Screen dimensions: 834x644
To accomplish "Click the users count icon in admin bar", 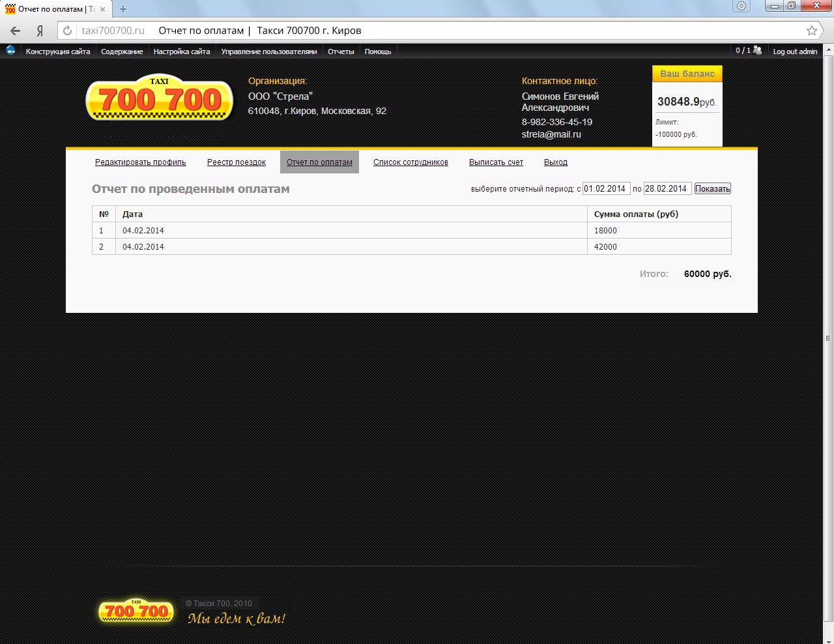I will 757,50.
